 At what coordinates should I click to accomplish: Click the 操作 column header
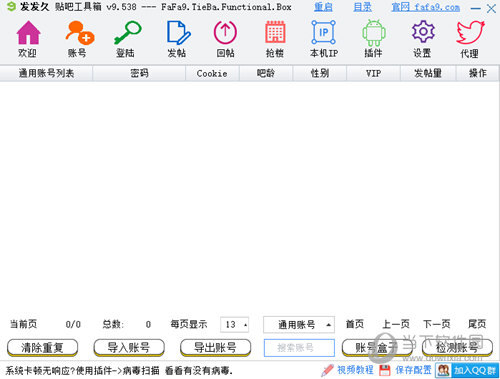click(478, 73)
